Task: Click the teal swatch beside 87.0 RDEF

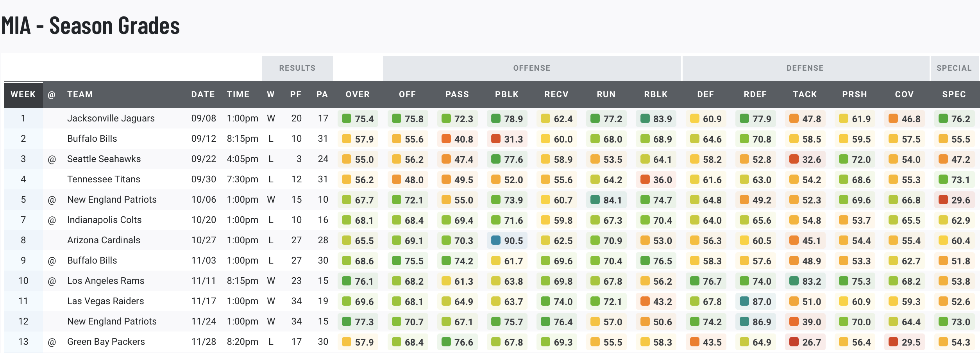Action: (x=744, y=301)
